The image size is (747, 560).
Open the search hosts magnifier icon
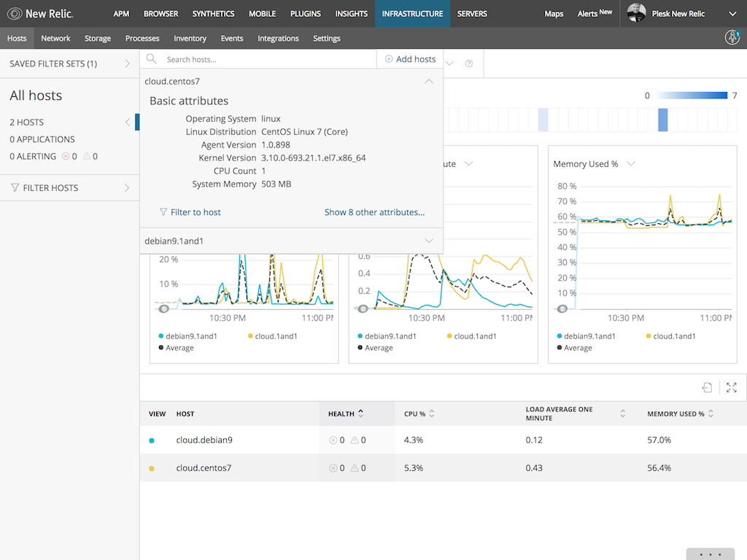coord(152,59)
